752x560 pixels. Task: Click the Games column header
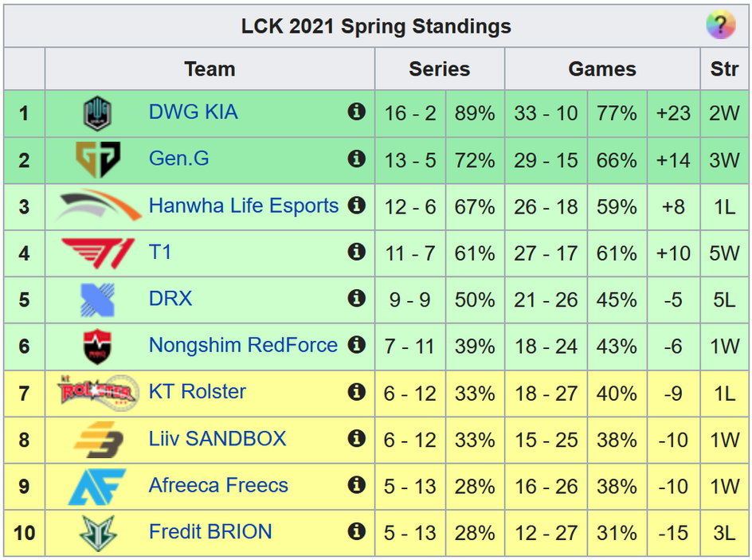(602, 69)
